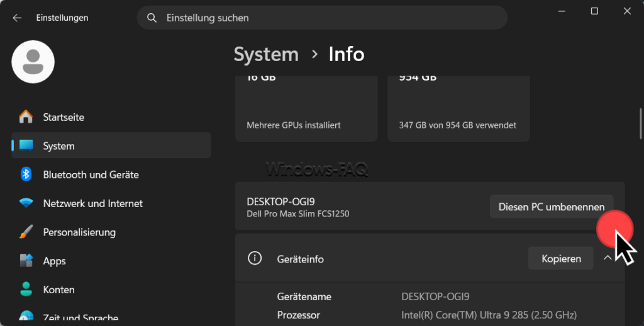Open Bluetooth und Geräte settings
Image resolution: width=644 pixels, height=326 pixels.
[x=111, y=174]
